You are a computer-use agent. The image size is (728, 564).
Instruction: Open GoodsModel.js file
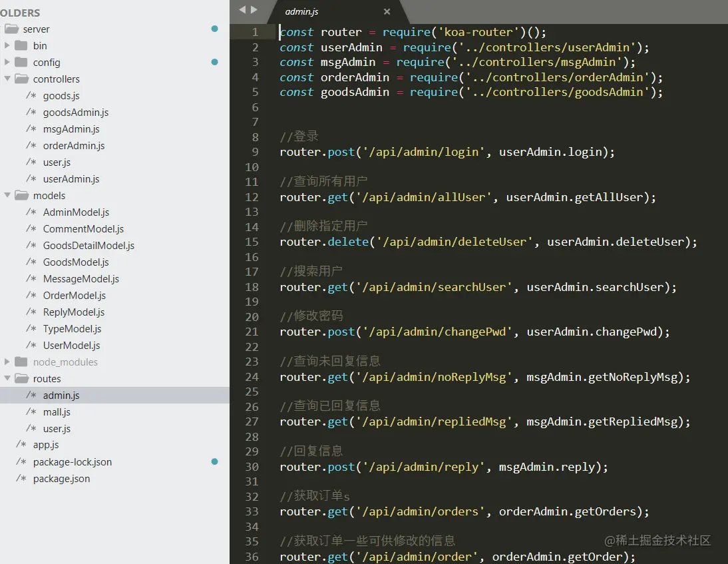click(76, 262)
